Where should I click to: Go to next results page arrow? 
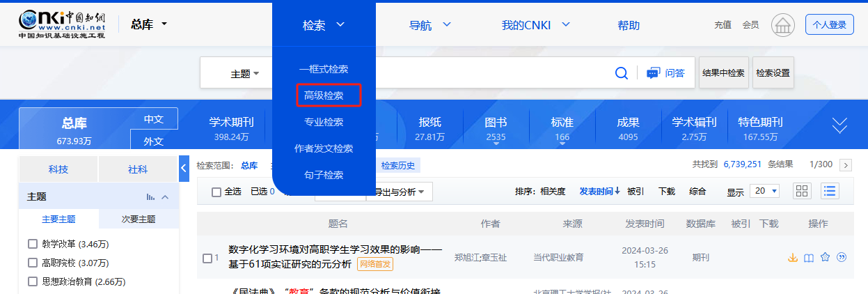[x=846, y=165]
